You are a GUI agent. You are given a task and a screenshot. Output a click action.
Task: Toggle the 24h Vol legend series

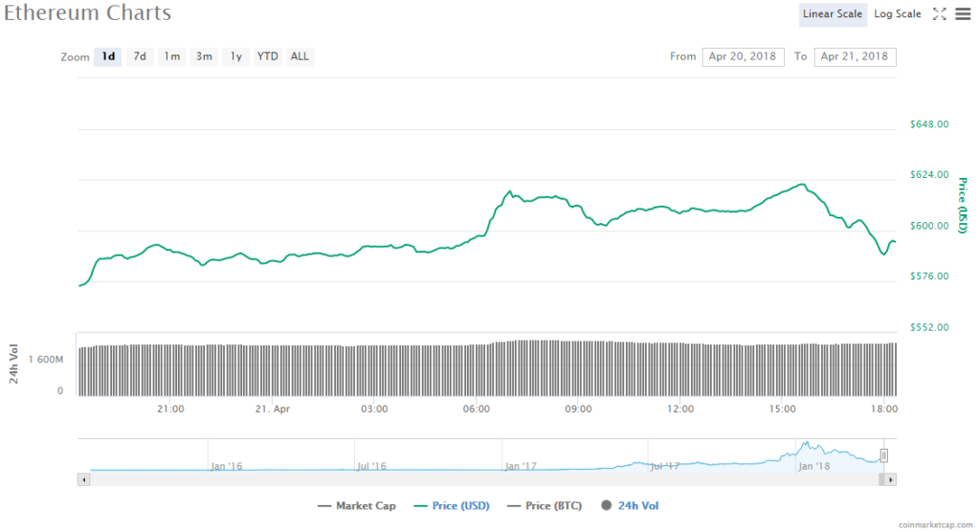coord(630,505)
